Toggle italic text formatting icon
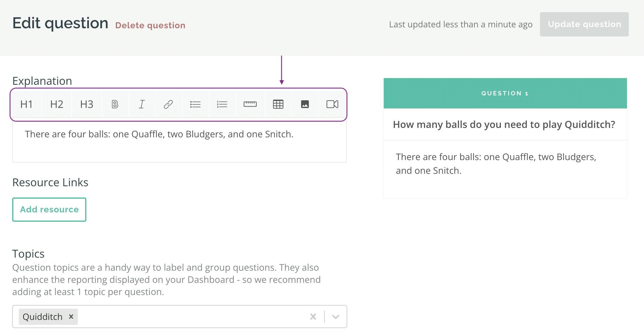This screenshot has width=644, height=336. click(142, 105)
